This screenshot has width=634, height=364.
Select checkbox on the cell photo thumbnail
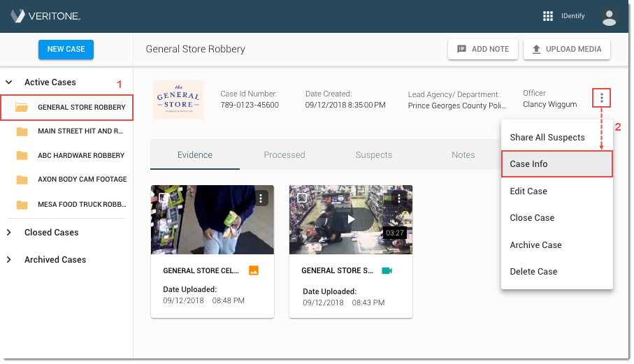164,197
